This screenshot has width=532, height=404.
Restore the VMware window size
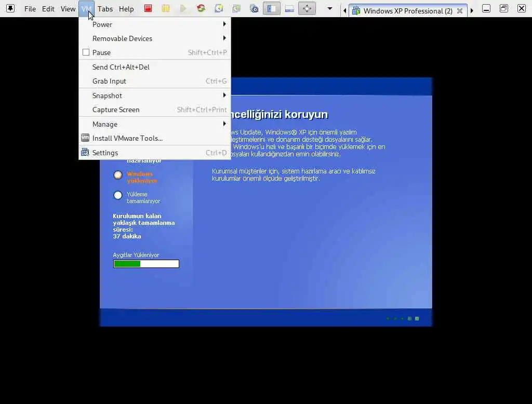point(504,8)
